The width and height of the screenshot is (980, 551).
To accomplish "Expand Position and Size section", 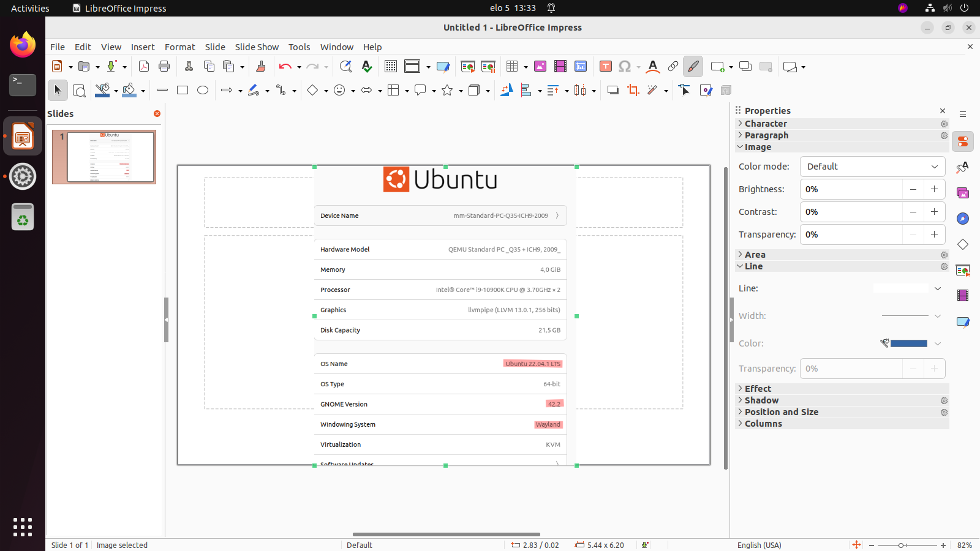I will (x=781, y=412).
